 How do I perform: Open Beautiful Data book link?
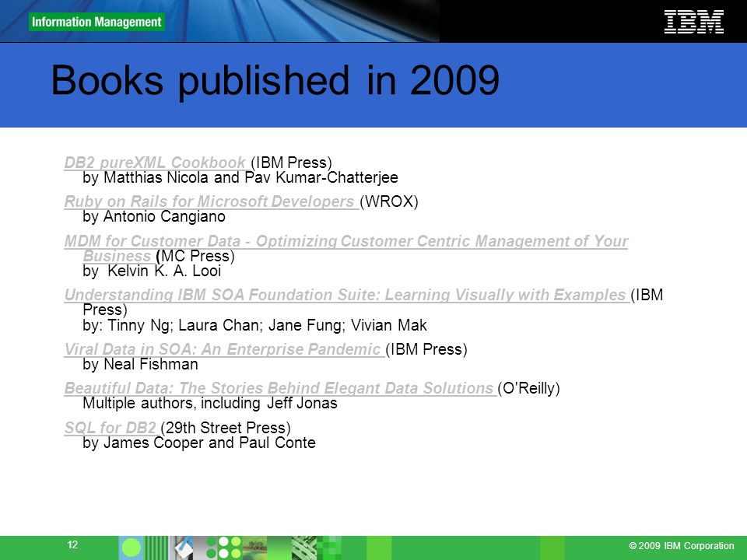pyautogui.click(x=279, y=388)
